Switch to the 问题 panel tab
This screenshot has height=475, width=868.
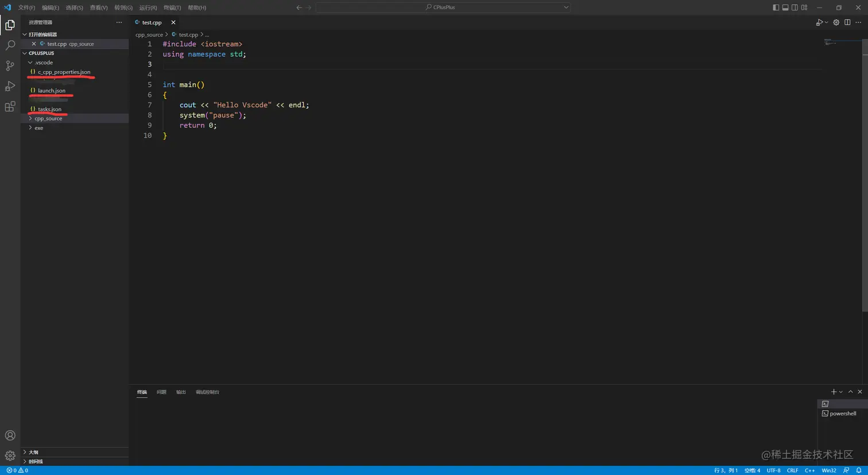pyautogui.click(x=161, y=392)
